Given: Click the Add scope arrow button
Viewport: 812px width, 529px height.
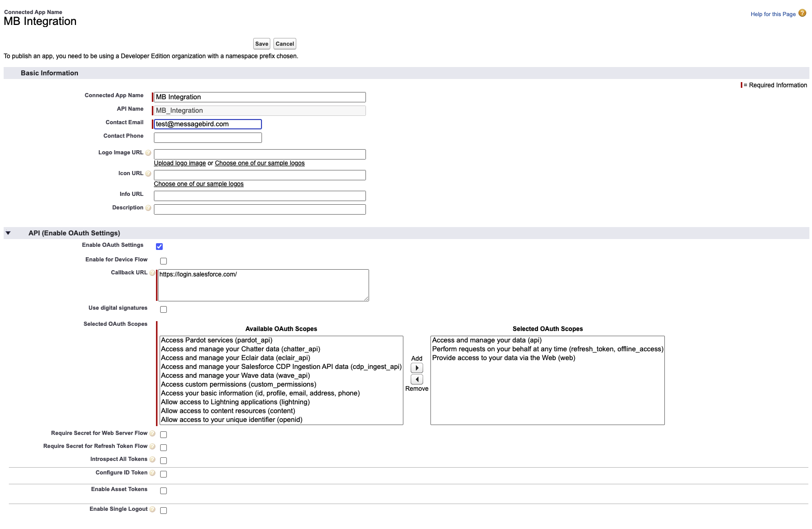Looking at the screenshot, I should (x=417, y=368).
